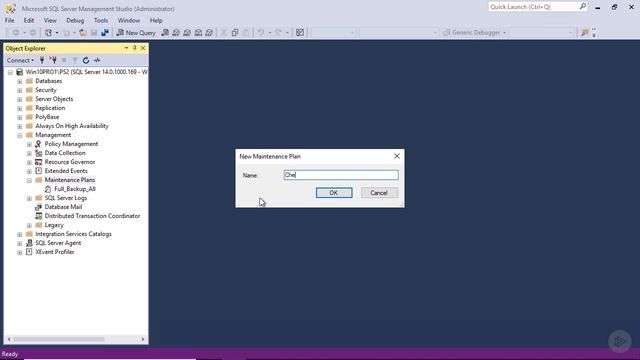Expand the PolyBase node

[20, 117]
